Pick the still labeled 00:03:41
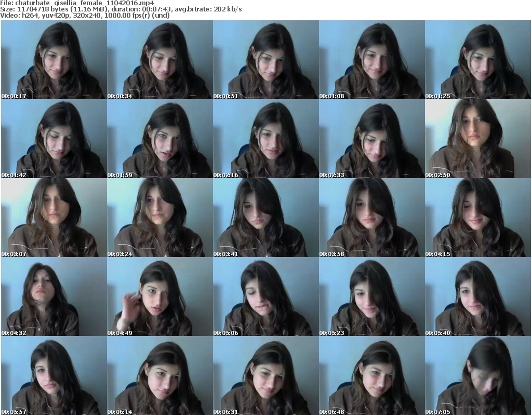Image resolution: width=532 pixels, height=415 pixels. (265, 218)
